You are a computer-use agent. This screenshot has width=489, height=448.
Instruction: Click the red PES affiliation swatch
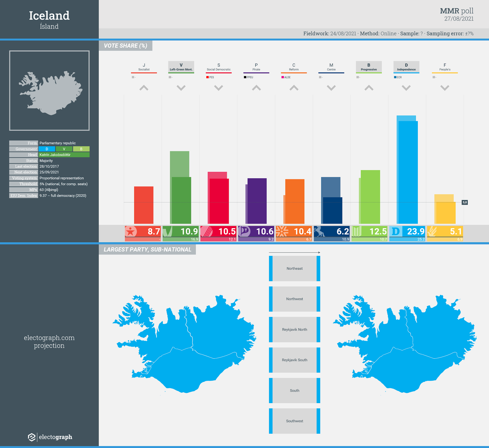tap(207, 77)
